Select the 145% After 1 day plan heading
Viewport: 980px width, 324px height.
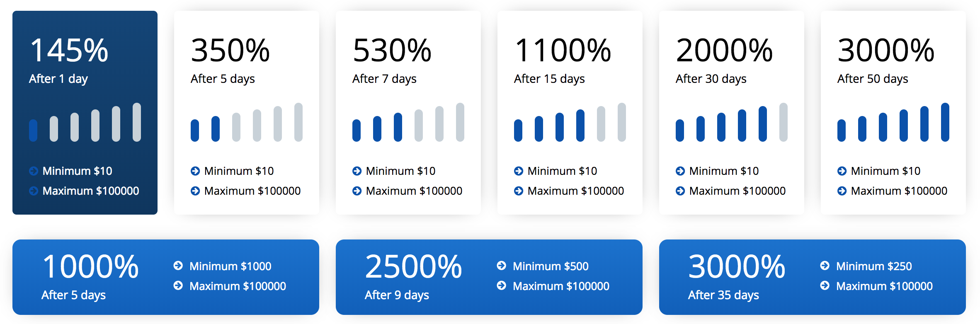[x=69, y=51]
